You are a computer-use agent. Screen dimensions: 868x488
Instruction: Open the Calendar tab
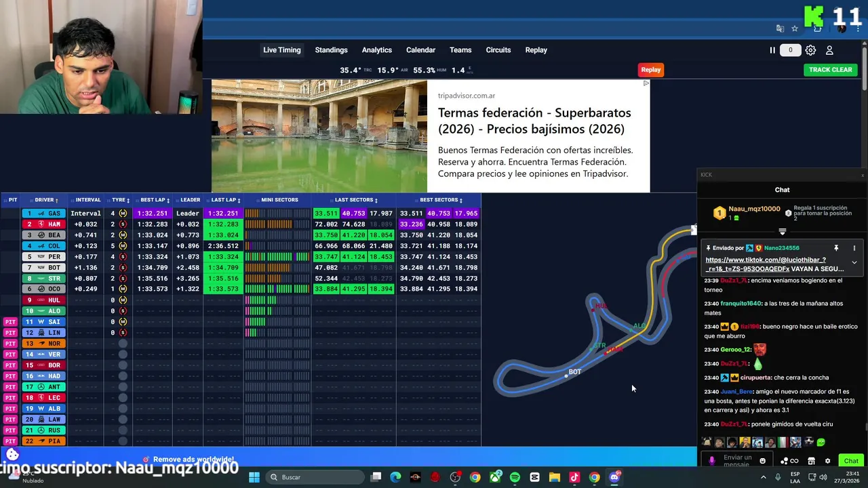[x=420, y=50]
